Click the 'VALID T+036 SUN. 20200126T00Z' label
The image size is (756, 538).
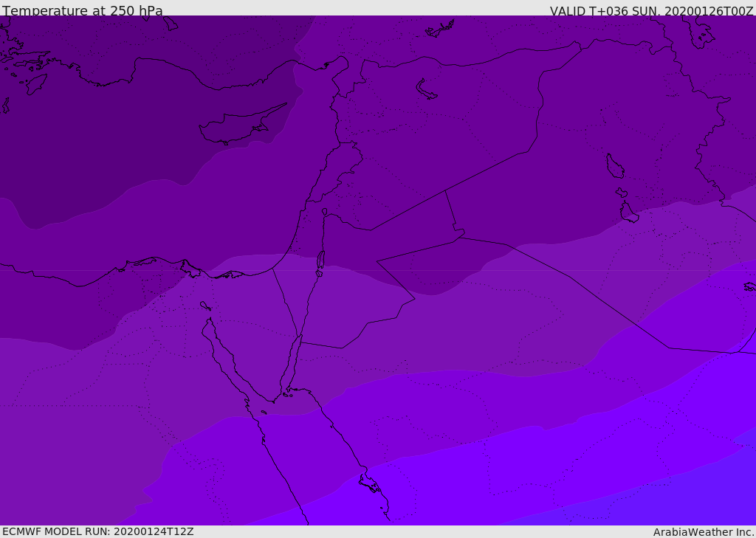651,11
